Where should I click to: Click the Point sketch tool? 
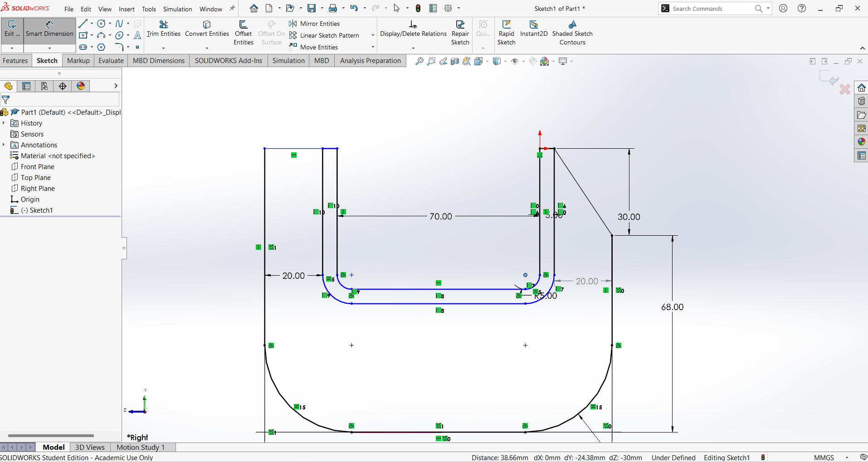(x=137, y=47)
